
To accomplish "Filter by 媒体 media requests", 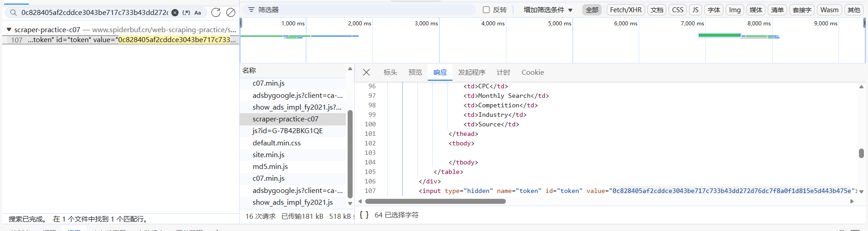I will point(756,10).
